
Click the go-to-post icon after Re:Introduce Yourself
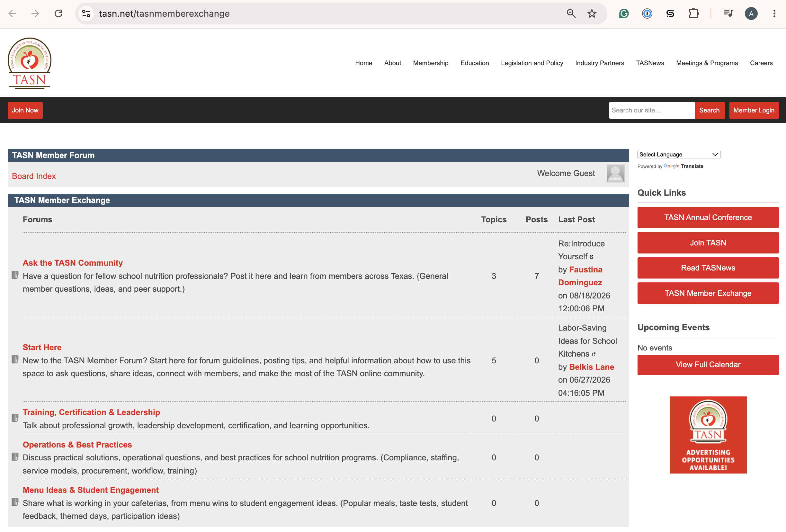(x=592, y=257)
